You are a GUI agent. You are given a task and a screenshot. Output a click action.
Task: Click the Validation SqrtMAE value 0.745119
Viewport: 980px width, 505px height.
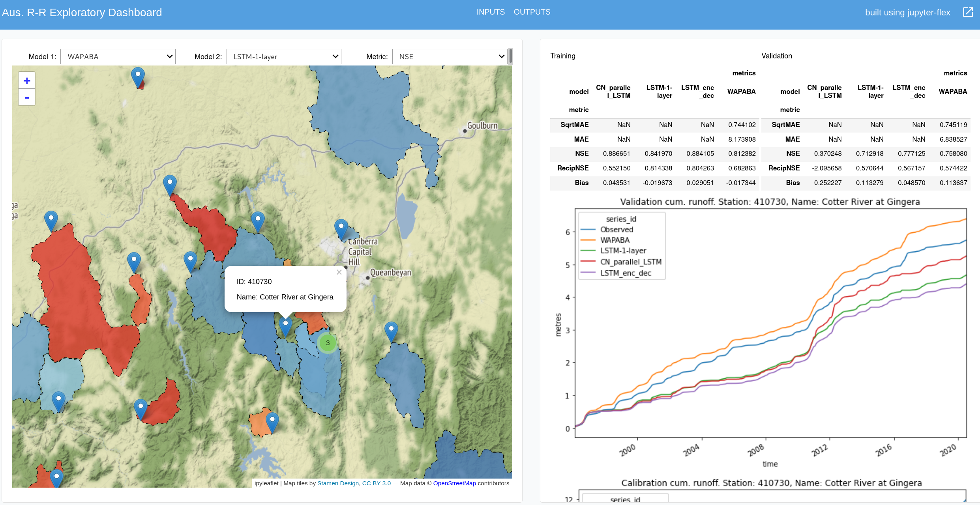pos(953,125)
